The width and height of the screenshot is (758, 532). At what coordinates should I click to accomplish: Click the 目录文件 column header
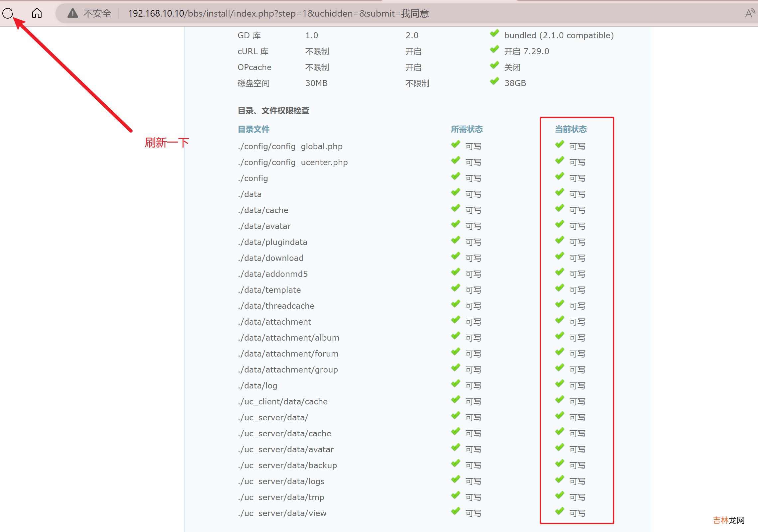click(254, 129)
